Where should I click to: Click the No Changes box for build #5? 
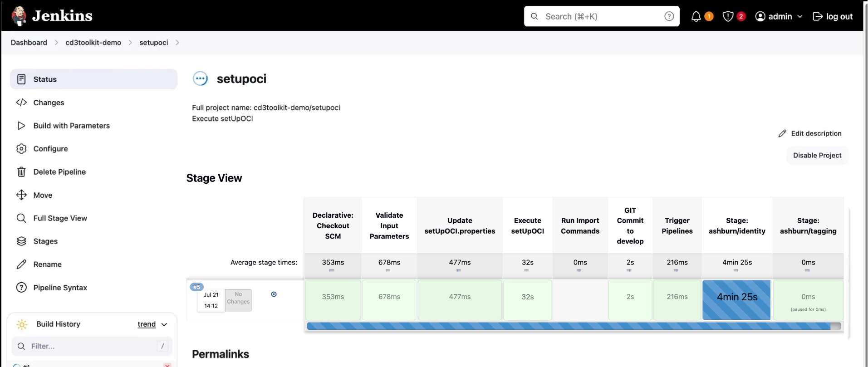pyautogui.click(x=238, y=300)
